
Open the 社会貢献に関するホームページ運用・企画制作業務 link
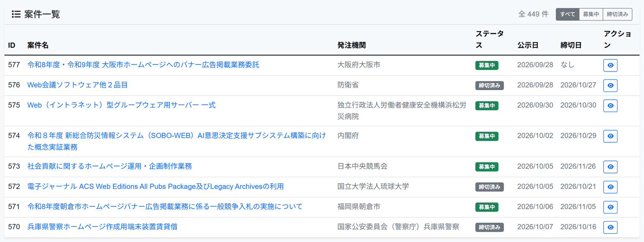point(109,166)
